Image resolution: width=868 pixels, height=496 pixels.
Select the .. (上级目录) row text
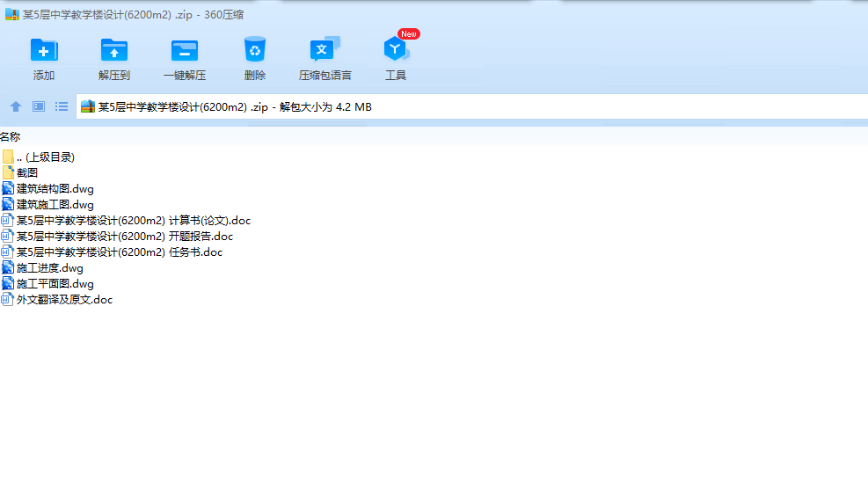(x=46, y=157)
